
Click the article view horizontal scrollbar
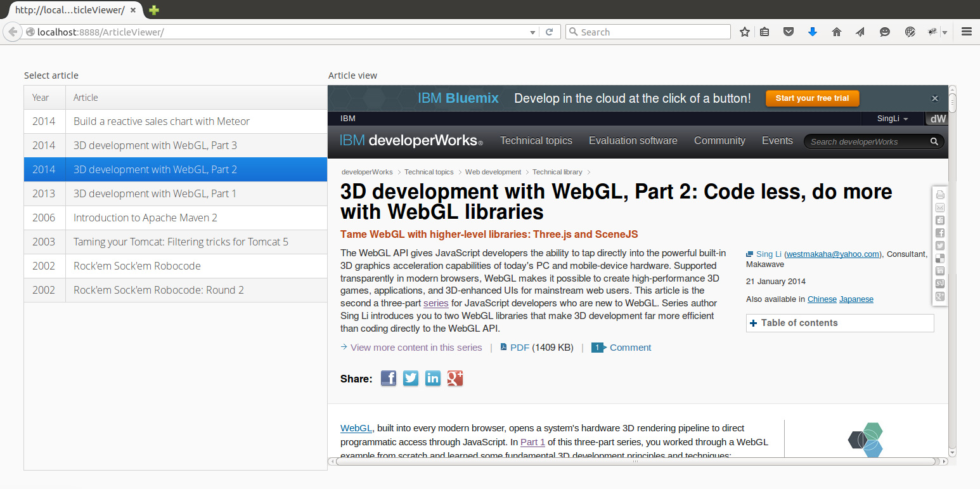[635, 462]
